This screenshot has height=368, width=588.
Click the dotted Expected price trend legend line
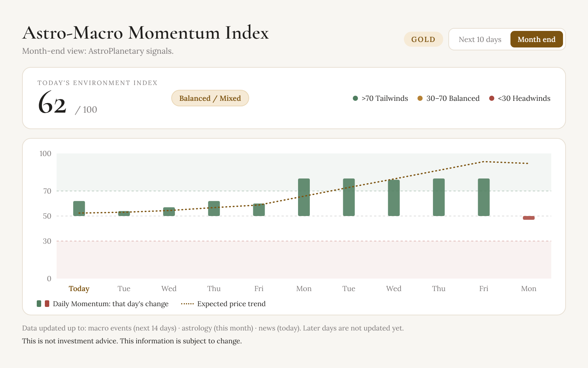pyautogui.click(x=187, y=304)
